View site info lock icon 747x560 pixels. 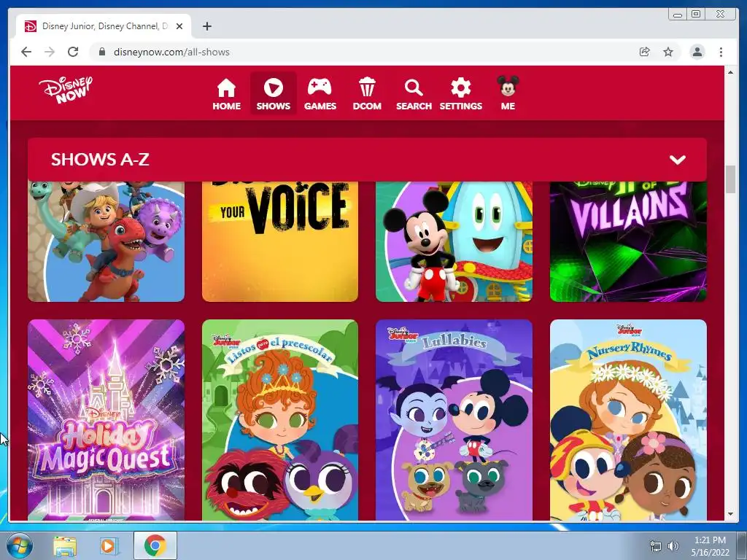(101, 52)
